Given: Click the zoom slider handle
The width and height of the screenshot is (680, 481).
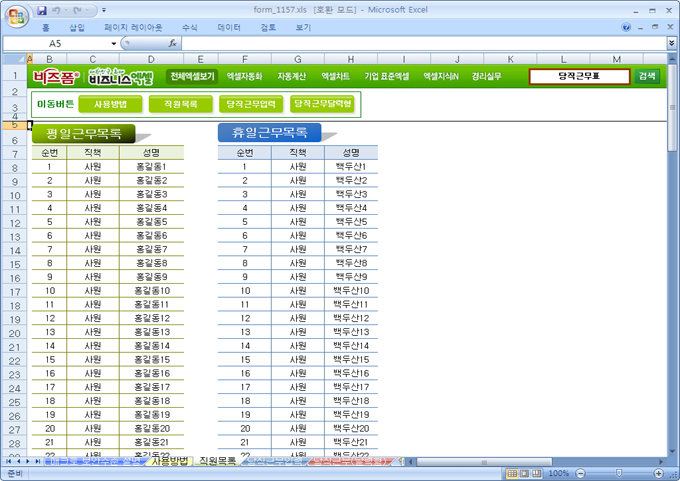Looking at the screenshot, I should coord(618,473).
